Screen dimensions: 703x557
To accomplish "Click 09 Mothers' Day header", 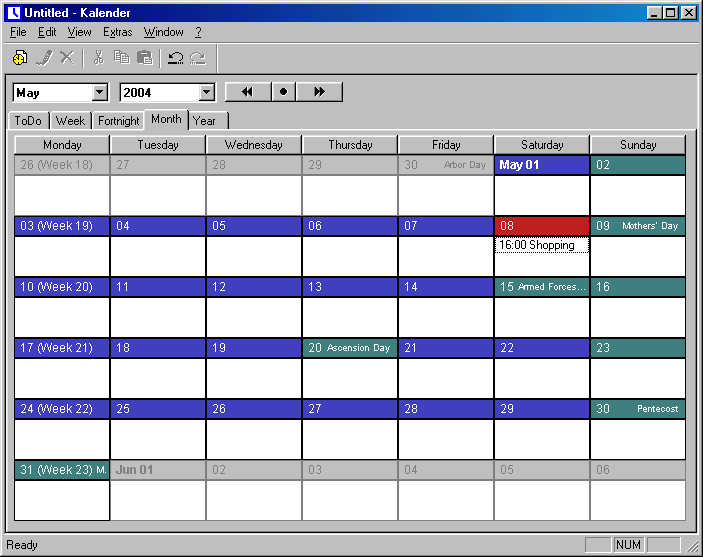I will (x=638, y=226).
